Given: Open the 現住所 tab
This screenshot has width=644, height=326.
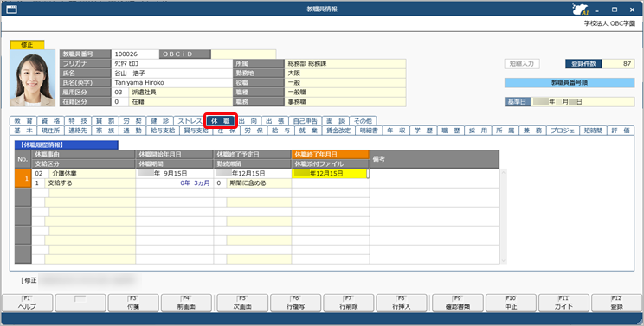Looking at the screenshot, I should point(51,131).
